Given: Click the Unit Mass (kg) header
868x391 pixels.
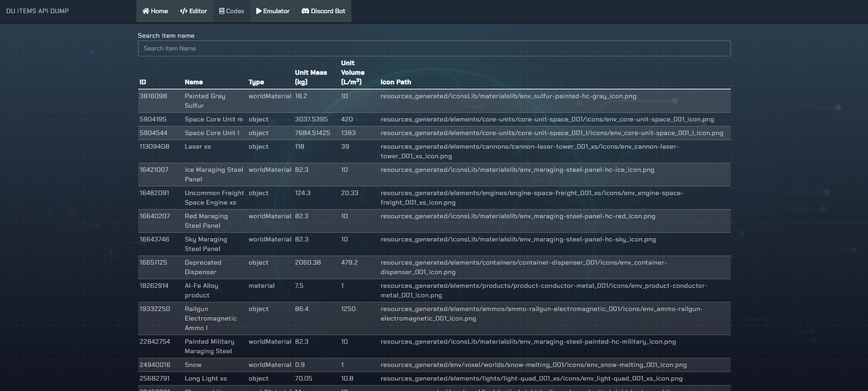Looking at the screenshot, I should click(x=311, y=77).
